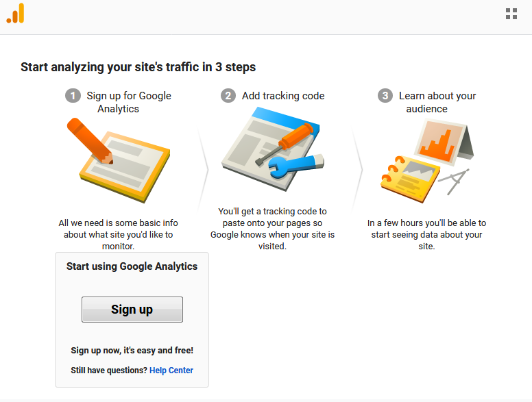Open the Google apps grid icon

click(511, 14)
